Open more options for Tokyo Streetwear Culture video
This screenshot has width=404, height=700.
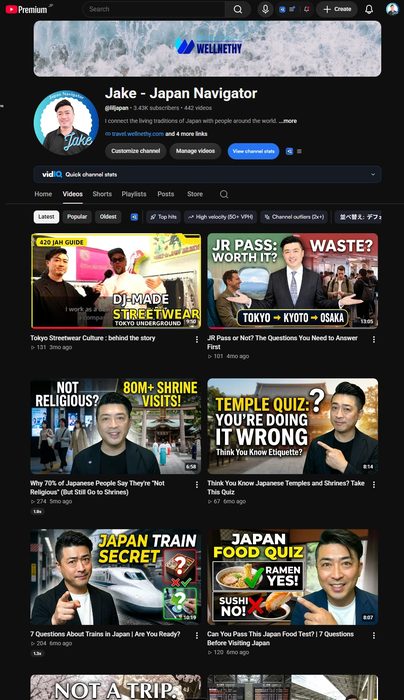pyautogui.click(x=197, y=340)
